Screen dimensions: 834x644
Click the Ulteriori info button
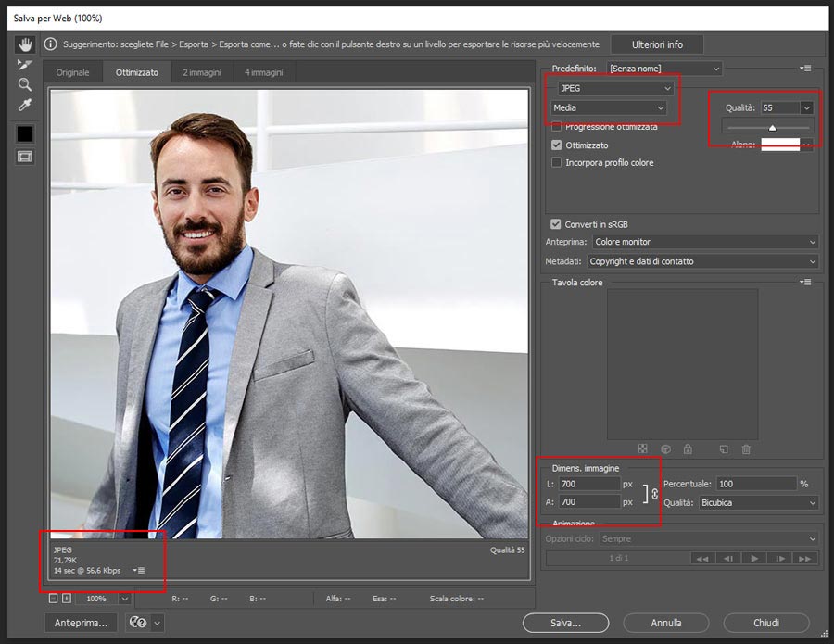tap(657, 44)
